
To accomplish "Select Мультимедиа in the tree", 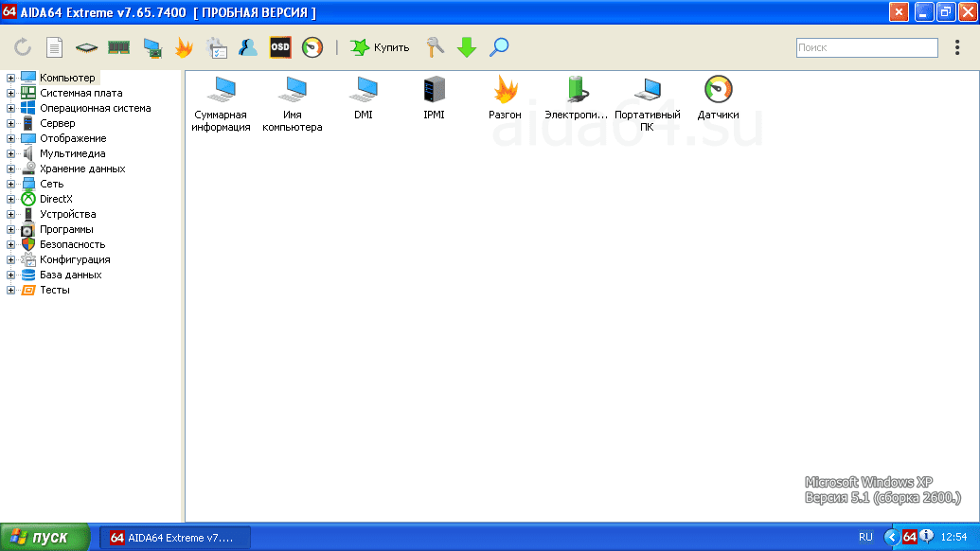I will pyautogui.click(x=73, y=153).
